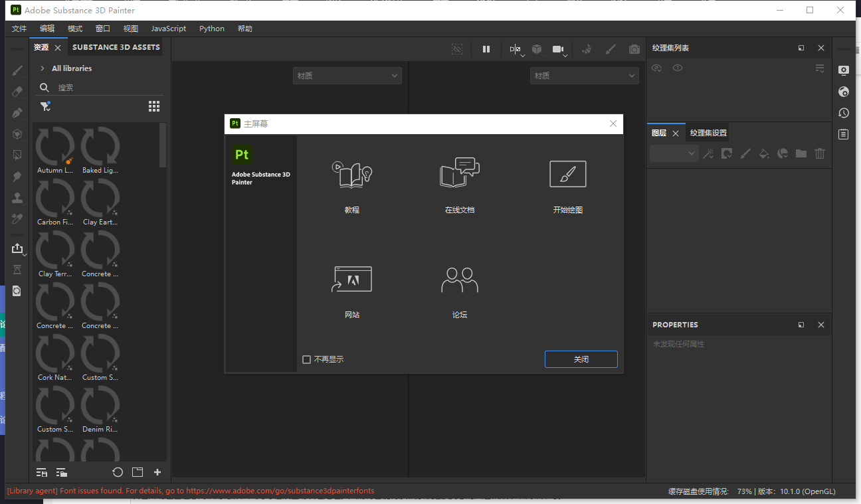Select the Material picker eyedropper tool
Viewport: 861px width, 504px height.
tap(17, 219)
